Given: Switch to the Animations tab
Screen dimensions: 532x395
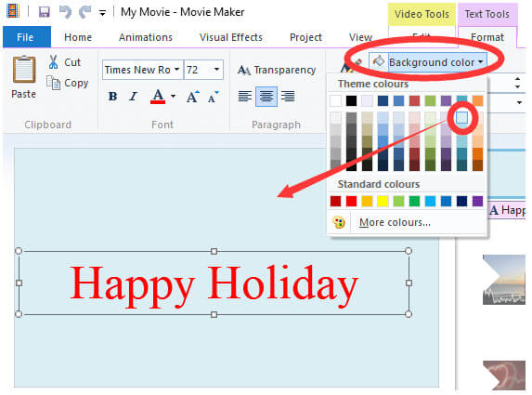Looking at the screenshot, I should click(146, 37).
